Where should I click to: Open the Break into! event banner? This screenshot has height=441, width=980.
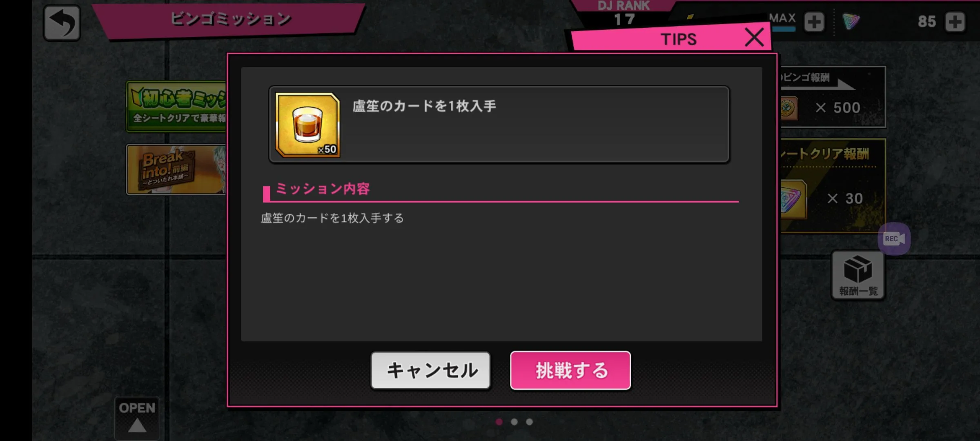point(176,169)
